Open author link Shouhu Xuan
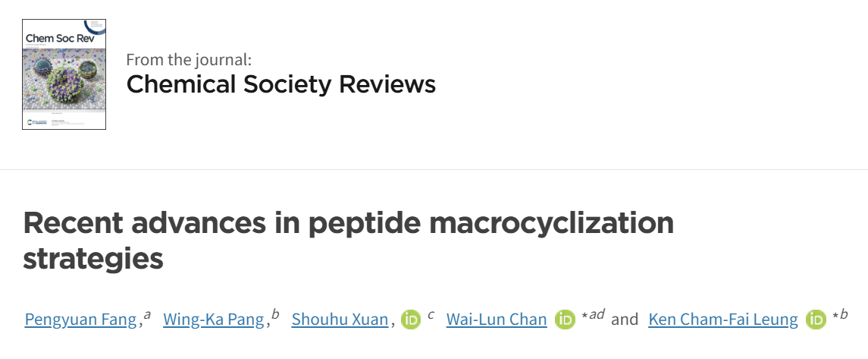 point(340,320)
